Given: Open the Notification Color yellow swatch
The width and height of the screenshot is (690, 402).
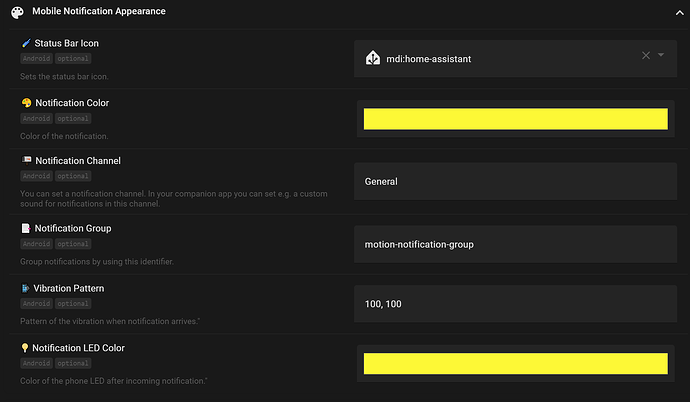Looking at the screenshot, I should (x=515, y=119).
